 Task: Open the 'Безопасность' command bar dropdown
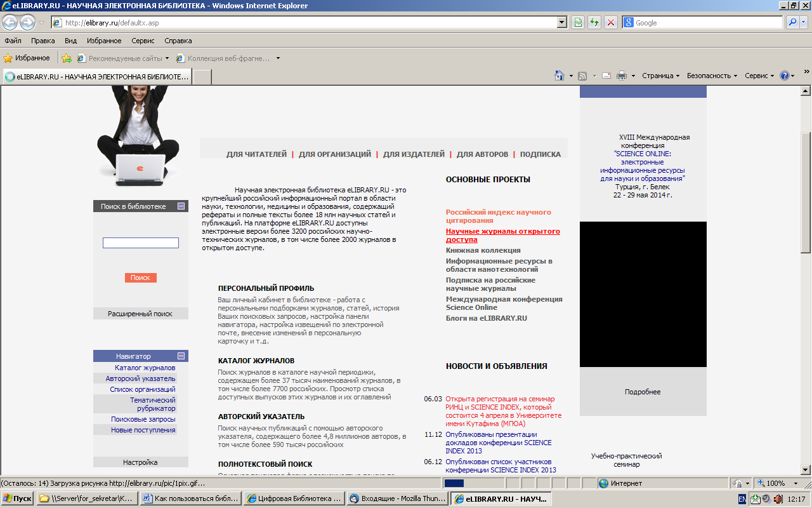pyautogui.click(x=712, y=76)
